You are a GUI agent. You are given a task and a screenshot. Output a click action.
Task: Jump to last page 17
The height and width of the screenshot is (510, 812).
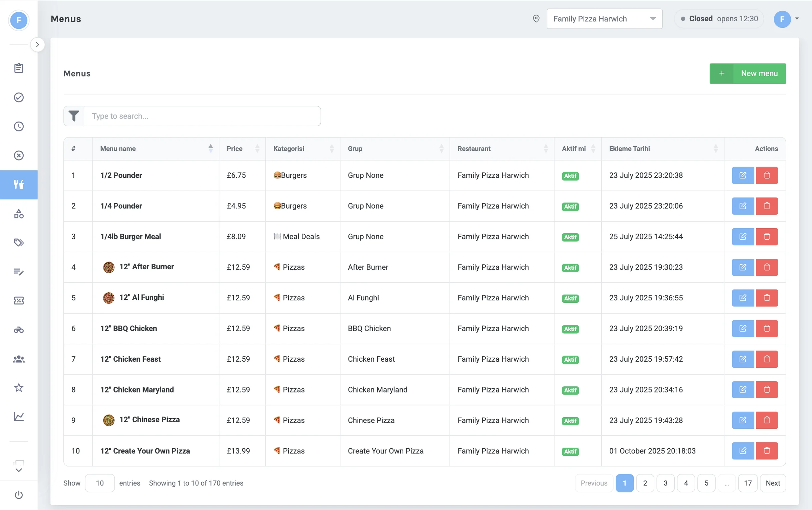(x=748, y=483)
